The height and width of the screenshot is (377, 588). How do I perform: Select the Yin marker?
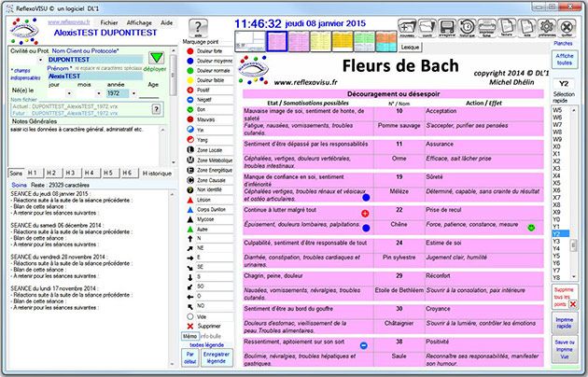[190, 130]
